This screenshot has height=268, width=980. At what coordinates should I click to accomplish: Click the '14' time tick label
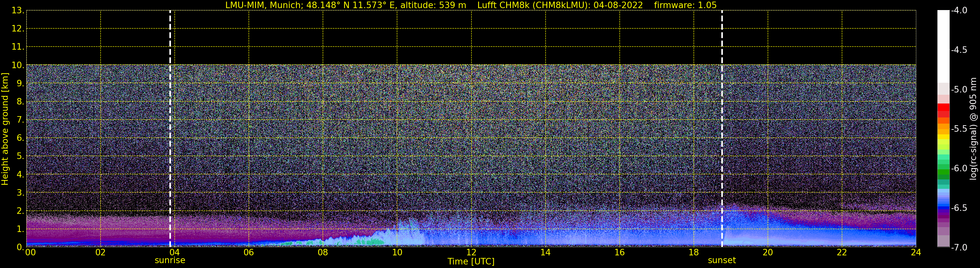[x=545, y=252]
